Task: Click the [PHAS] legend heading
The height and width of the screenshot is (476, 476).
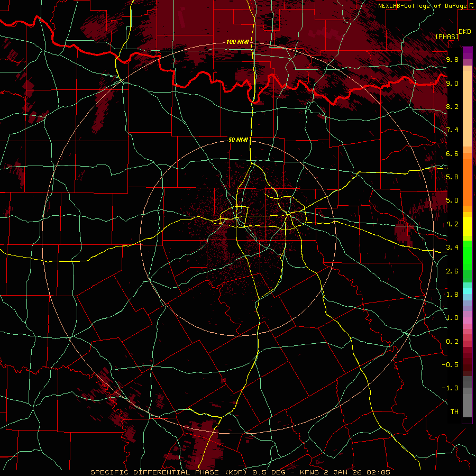Action: pos(447,36)
